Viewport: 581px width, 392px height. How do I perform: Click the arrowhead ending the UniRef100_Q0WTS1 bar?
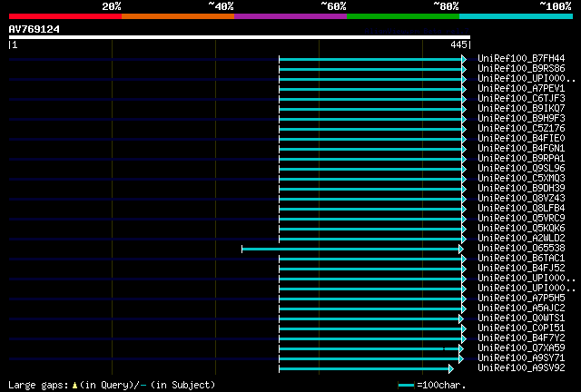tap(461, 319)
